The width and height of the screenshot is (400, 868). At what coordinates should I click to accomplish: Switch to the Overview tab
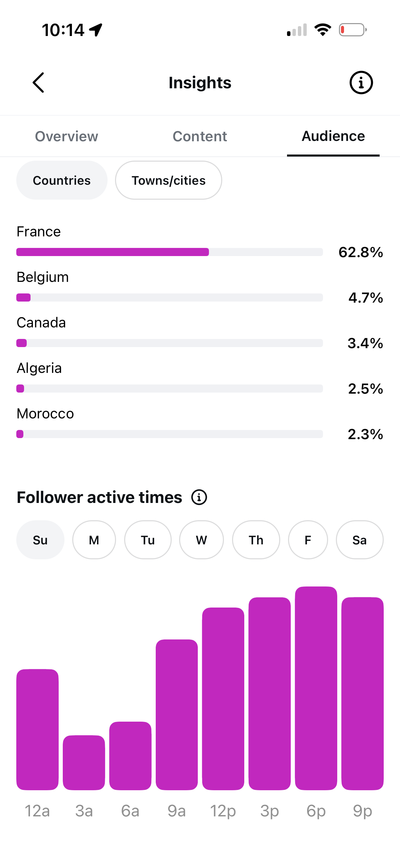66,136
